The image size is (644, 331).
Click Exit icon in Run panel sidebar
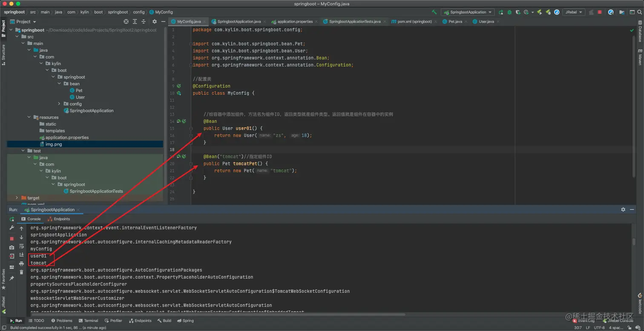(x=12, y=256)
